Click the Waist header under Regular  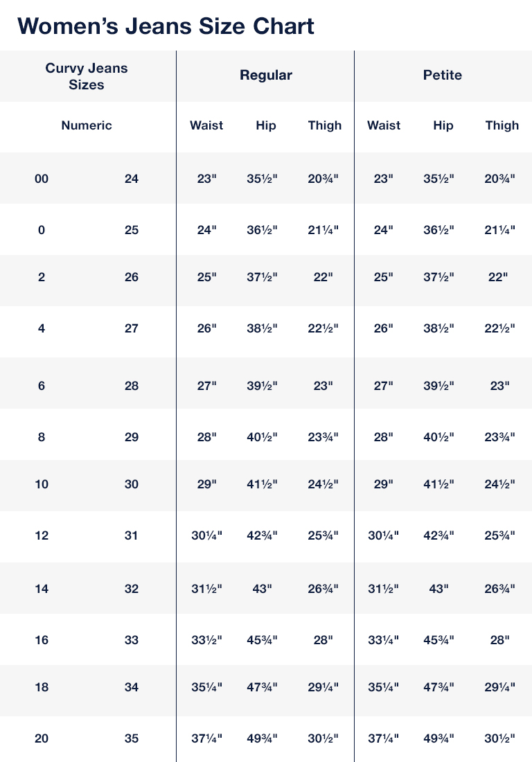click(206, 125)
